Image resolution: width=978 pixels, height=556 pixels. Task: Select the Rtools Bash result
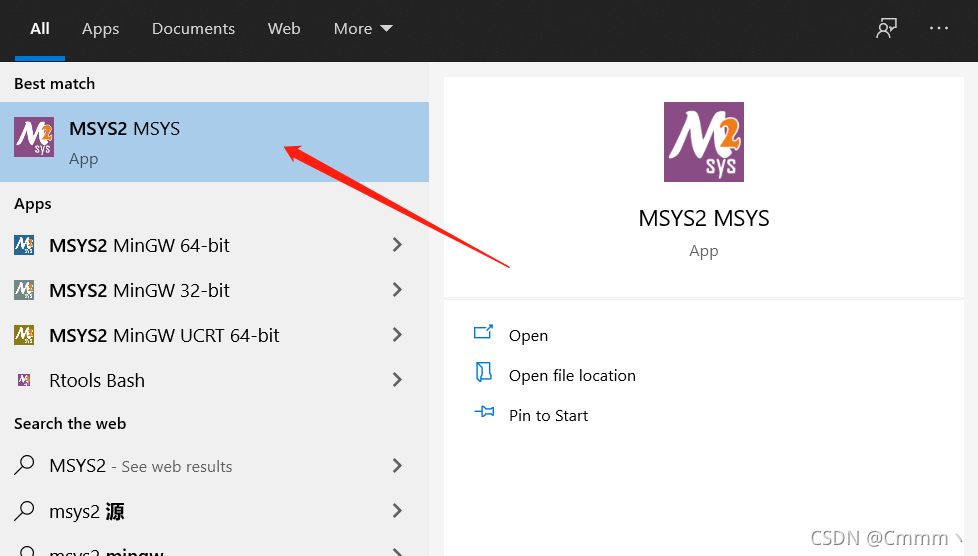(x=215, y=380)
